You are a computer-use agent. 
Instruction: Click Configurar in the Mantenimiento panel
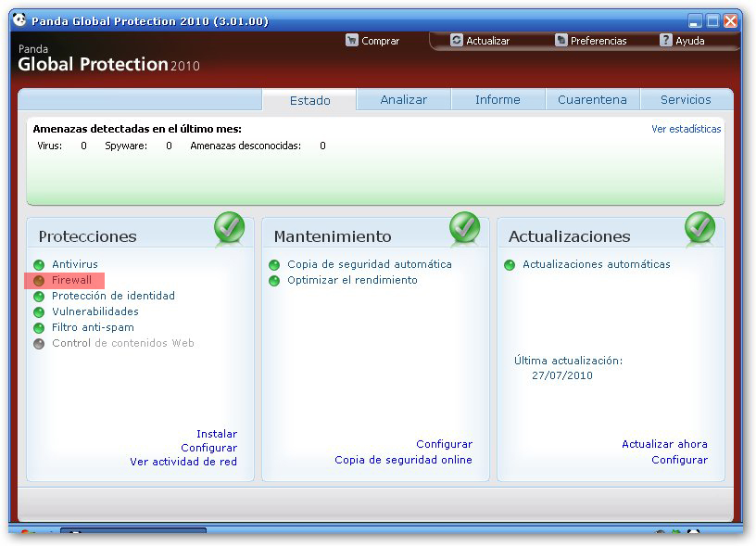pos(444,444)
